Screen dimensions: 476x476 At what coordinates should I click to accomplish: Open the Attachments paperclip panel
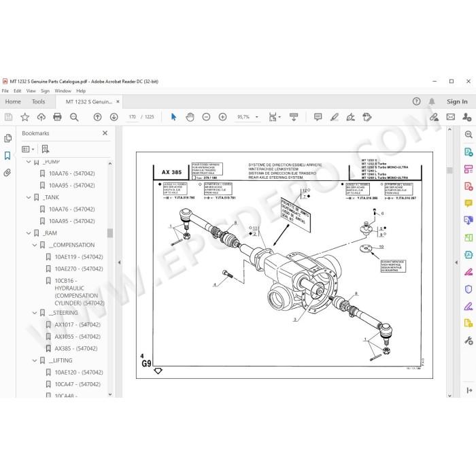(7, 173)
